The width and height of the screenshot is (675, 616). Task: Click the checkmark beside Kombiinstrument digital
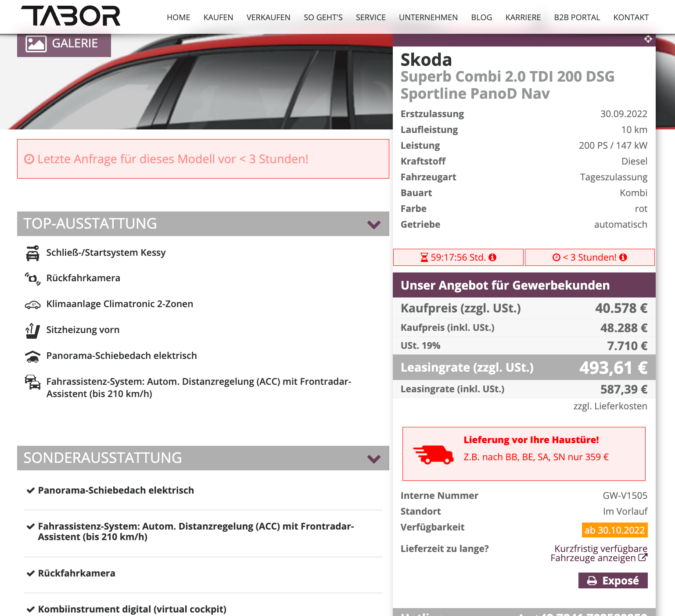pyautogui.click(x=30, y=609)
